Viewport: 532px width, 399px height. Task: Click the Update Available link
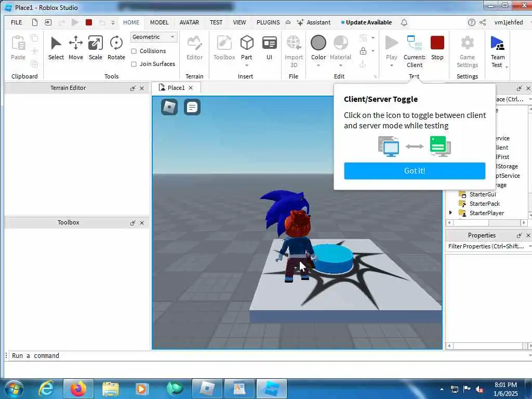click(368, 22)
